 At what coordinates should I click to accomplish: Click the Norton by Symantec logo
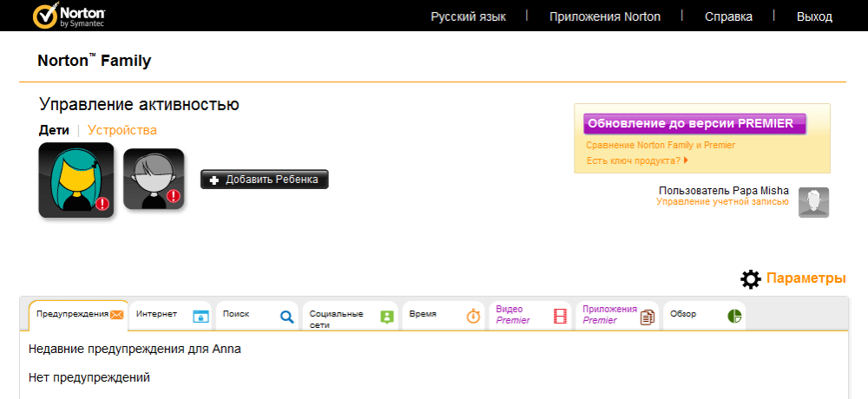[x=69, y=16]
